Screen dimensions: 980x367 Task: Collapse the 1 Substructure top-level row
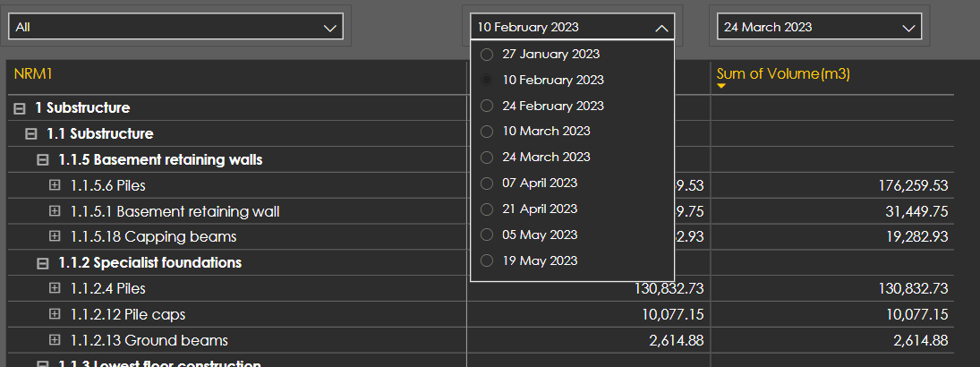20,108
